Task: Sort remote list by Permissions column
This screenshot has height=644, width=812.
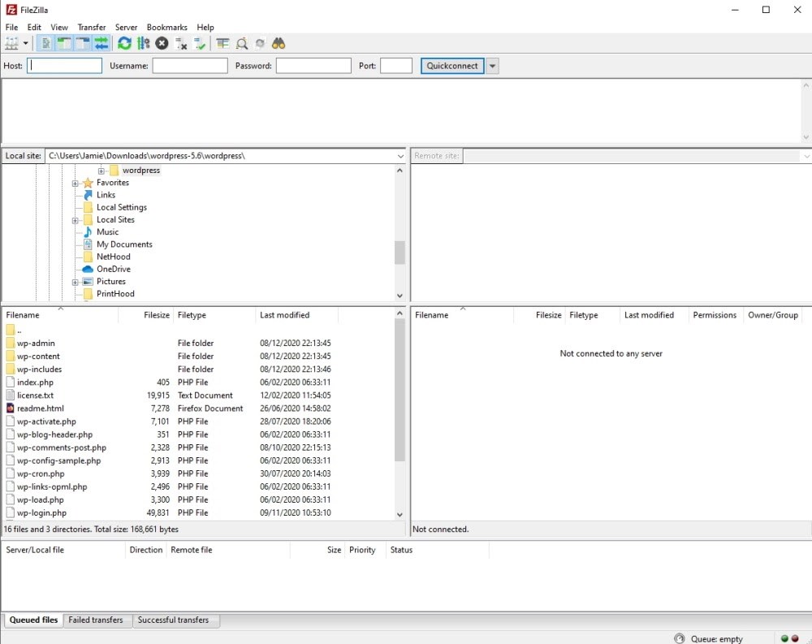Action: 715,315
